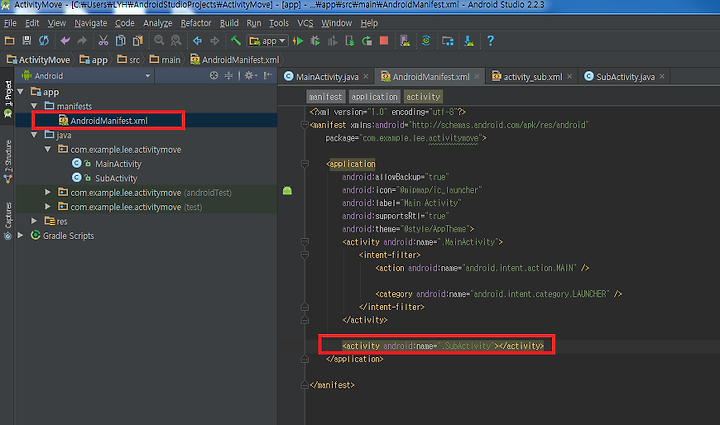The image size is (720, 425).
Task: Click ActivityMove in navigation bar
Action: [x=39, y=60]
